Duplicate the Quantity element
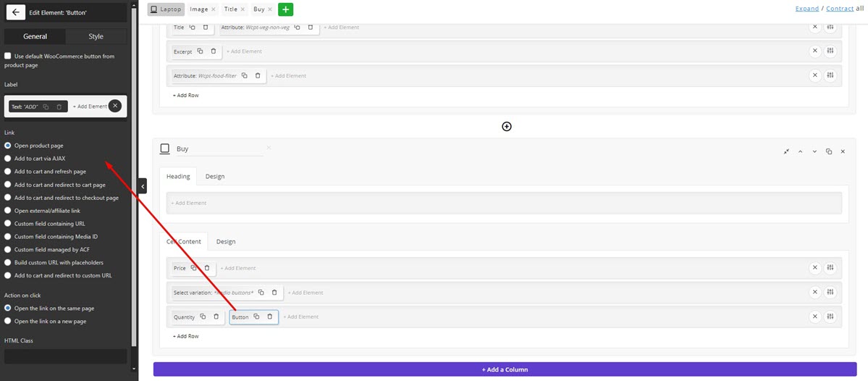The height and width of the screenshot is (381, 868). point(203,317)
